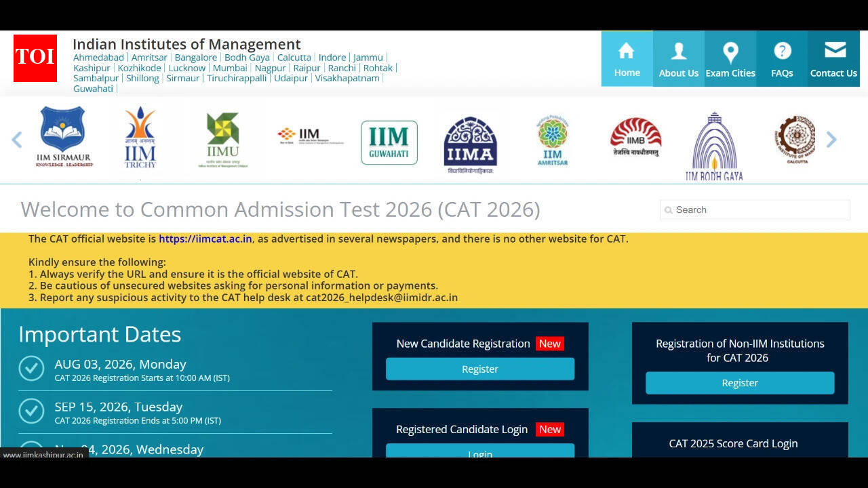
Task: Open the Exam Cities page
Action: (x=730, y=59)
